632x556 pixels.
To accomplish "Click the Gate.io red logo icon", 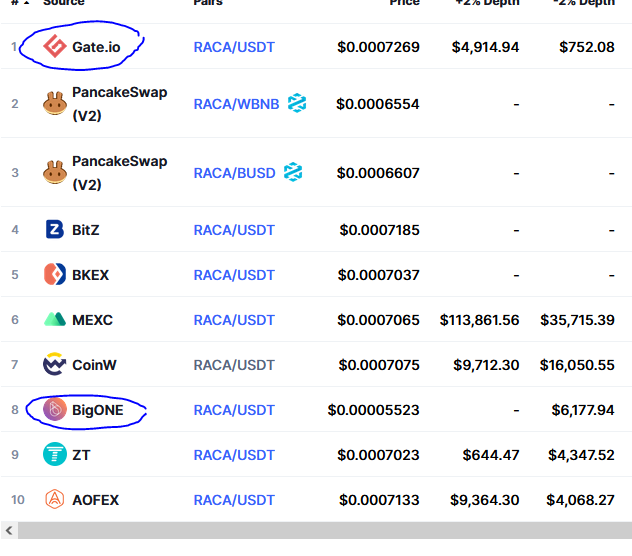I will (55, 46).
